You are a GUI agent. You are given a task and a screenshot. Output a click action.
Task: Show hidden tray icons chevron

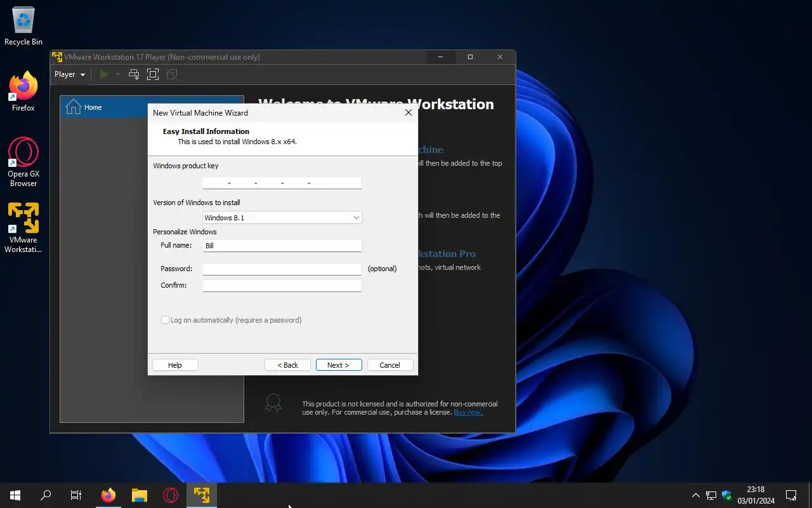696,495
